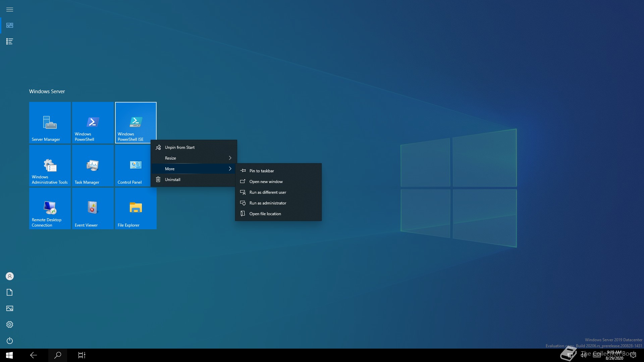Open the Server Manager tile
The image size is (644, 362).
(50, 122)
